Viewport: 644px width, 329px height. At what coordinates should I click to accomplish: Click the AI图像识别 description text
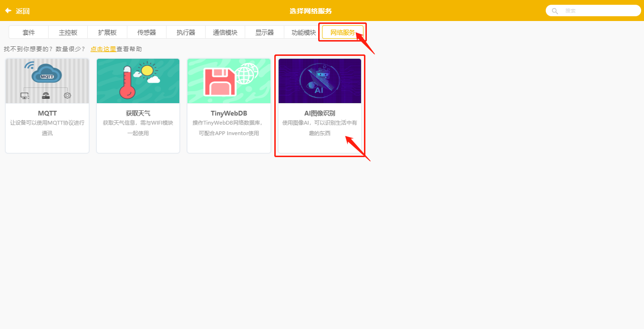(x=320, y=128)
